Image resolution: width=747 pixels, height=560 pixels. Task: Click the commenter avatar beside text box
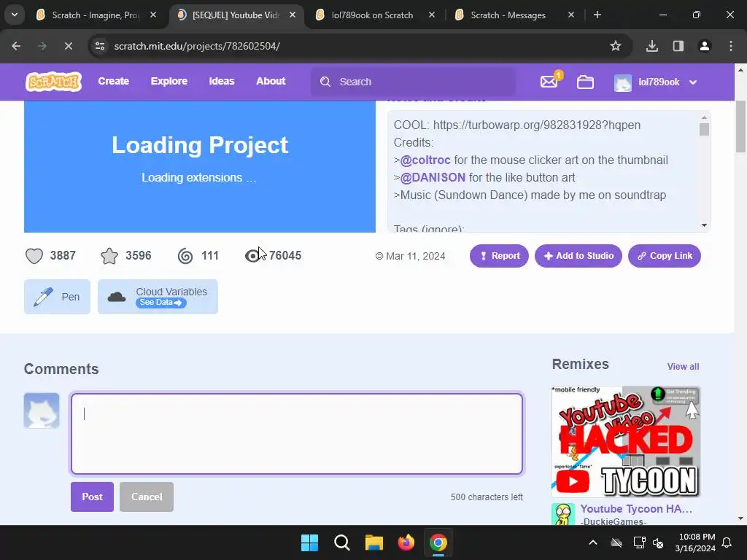click(x=42, y=411)
